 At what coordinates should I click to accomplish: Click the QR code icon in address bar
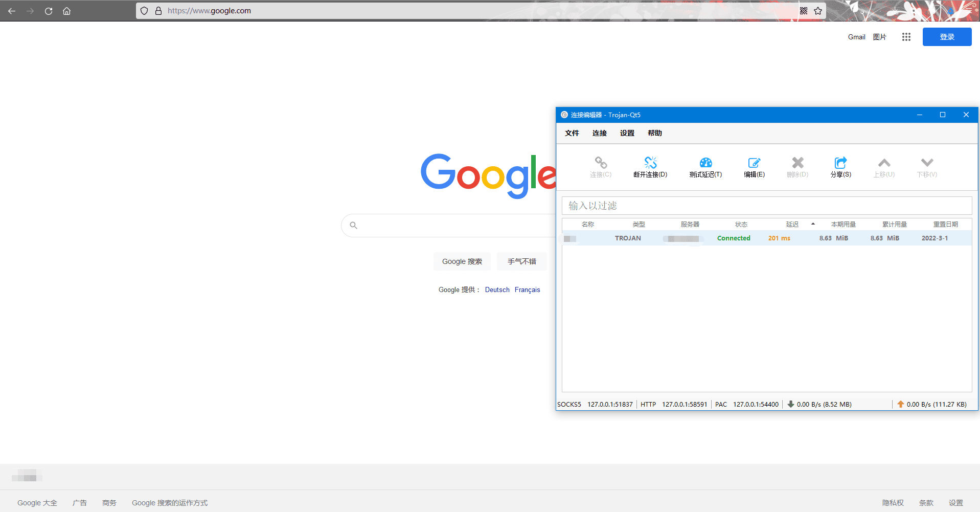[804, 11]
